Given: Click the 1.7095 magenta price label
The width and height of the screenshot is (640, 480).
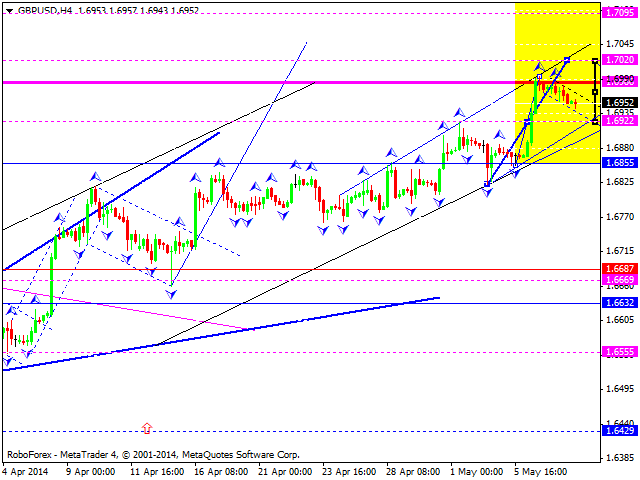Looking at the screenshot, I should [x=621, y=13].
